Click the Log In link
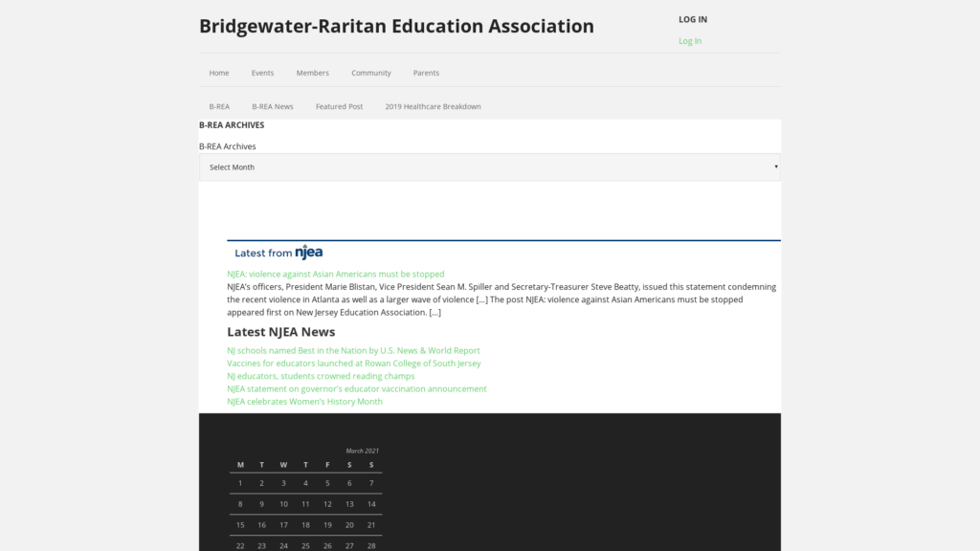 pos(689,41)
